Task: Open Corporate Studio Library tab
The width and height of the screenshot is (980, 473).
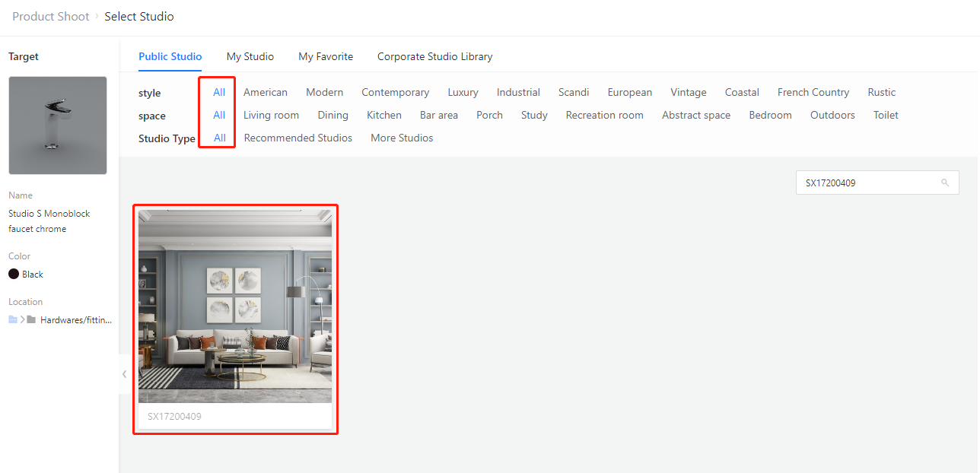Action: pos(435,56)
